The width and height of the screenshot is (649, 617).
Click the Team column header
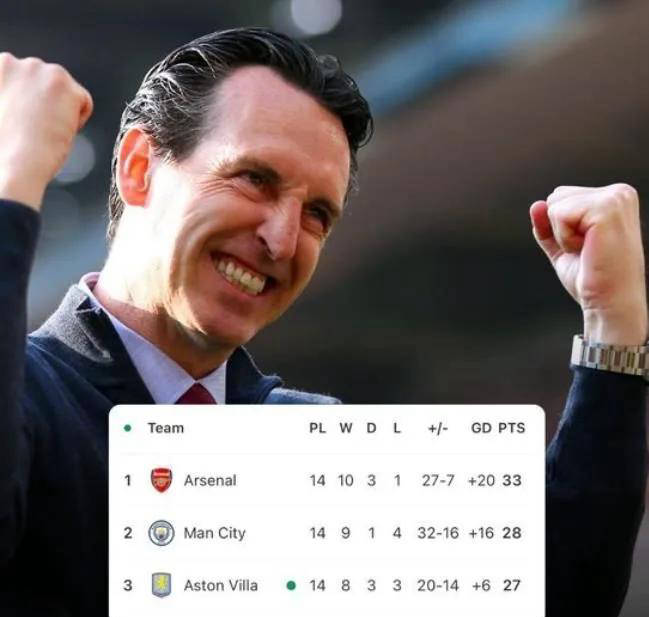(166, 428)
